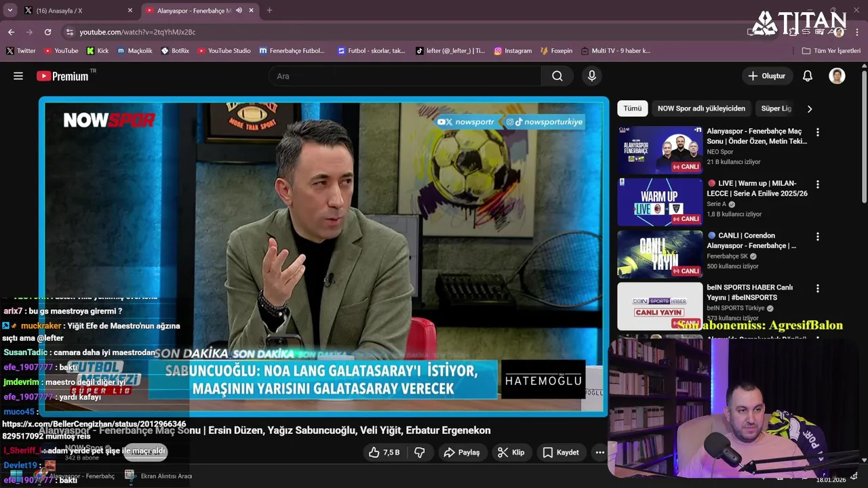Screen dimensions: 868x488
Task: Open the Canlı Yayın Corendon Alanyaspor thumbnail
Action: pos(660,254)
